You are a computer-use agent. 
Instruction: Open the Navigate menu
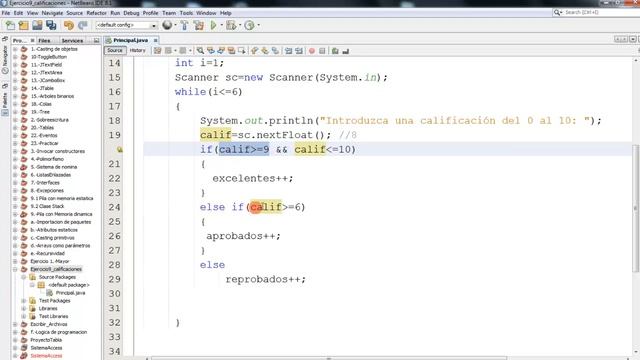[x=52, y=13]
